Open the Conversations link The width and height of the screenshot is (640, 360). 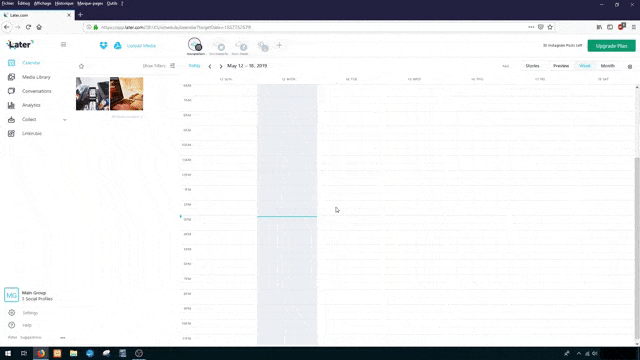(37, 91)
